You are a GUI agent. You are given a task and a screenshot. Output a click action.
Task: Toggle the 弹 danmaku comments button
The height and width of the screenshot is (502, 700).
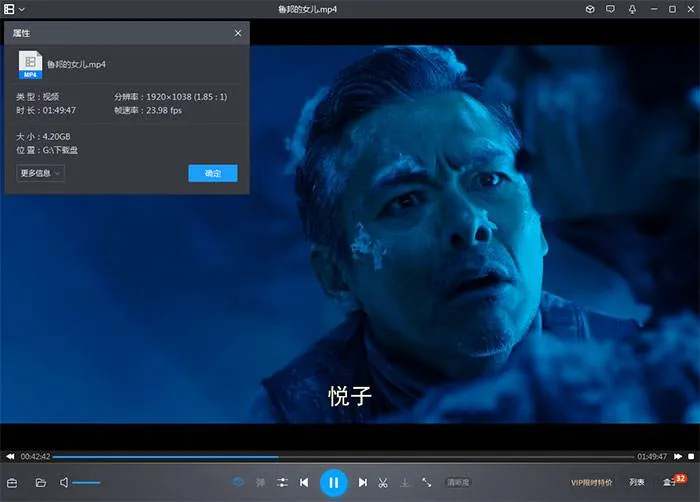(260, 482)
